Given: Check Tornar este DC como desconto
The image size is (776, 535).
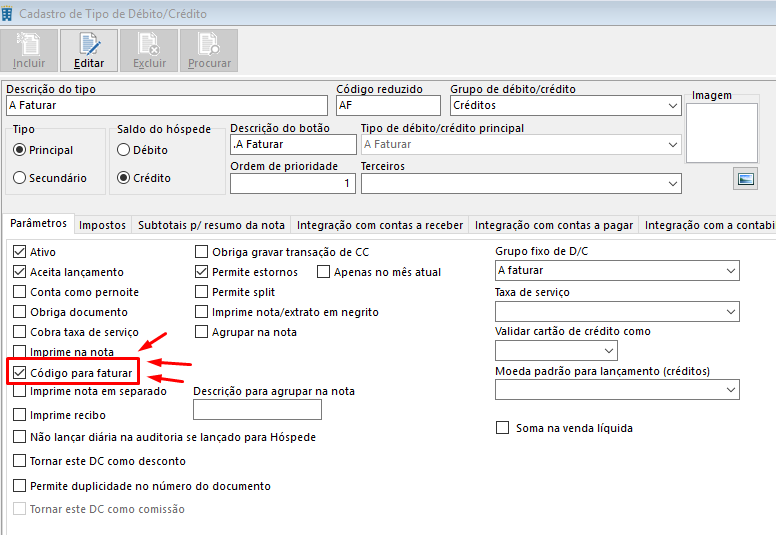Looking at the screenshot, I should 19,461.
